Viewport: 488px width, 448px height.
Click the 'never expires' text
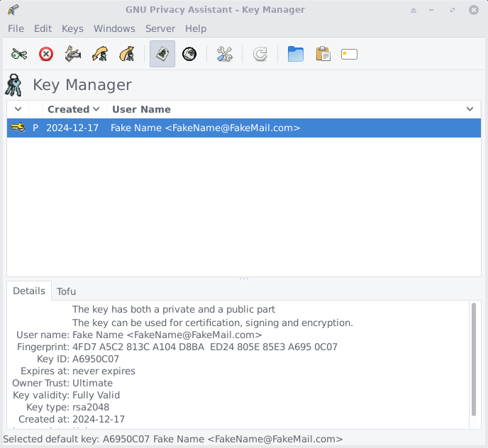pyautogui.click(x=104, y=371)
